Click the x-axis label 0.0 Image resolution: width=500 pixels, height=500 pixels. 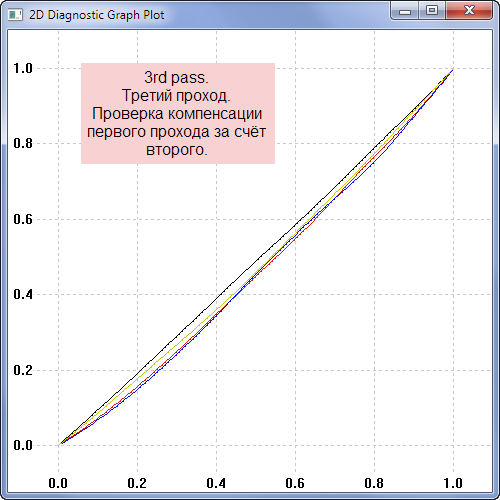58,483
